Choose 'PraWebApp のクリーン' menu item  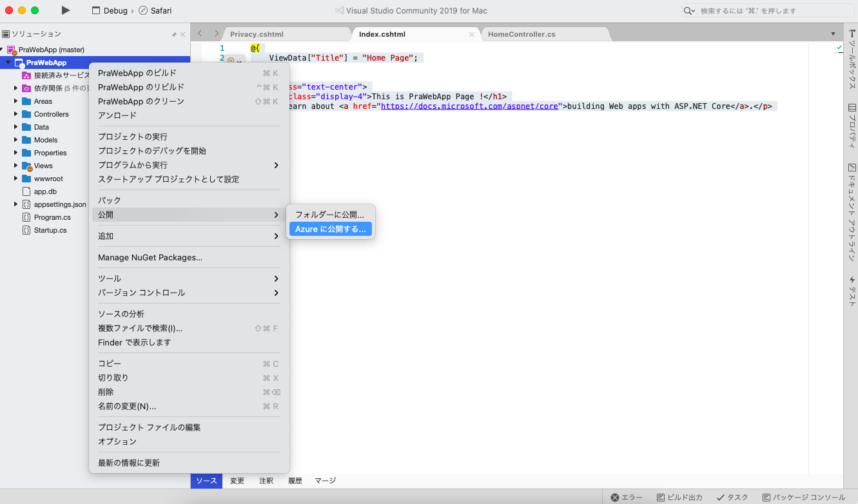pos(189,101)
